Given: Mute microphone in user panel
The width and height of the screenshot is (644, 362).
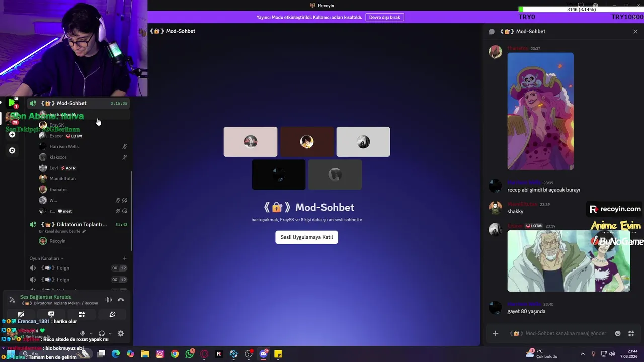Looking at the screenshot, I should pyautogui.click(x=83, y=333).
